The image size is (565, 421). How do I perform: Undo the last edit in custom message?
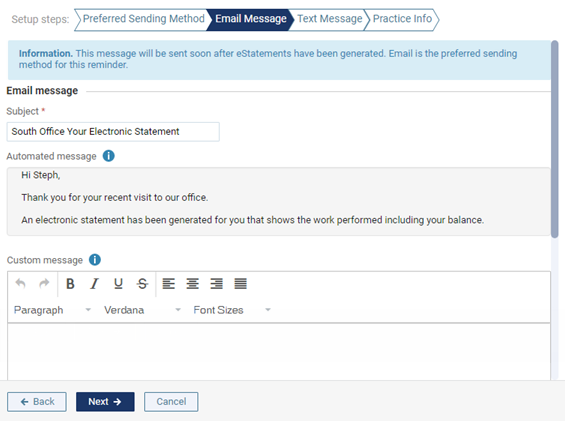pyautogui.click(x=21, y=284)
